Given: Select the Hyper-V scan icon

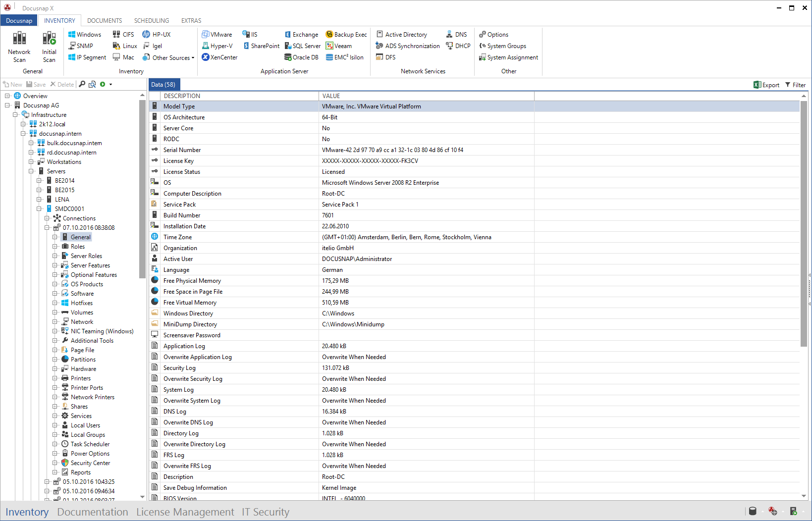Looking at the screenshot, I should click(217, 46).
